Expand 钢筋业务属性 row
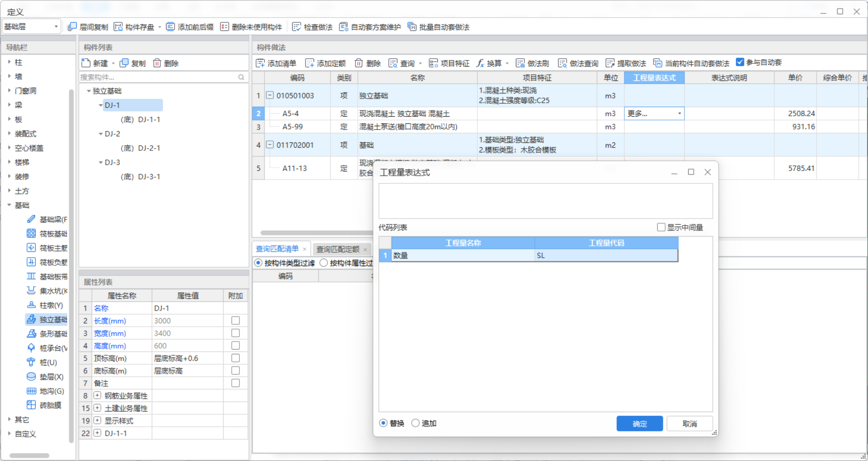The height and width of the screenshot is (461, 868). (97, 395)
